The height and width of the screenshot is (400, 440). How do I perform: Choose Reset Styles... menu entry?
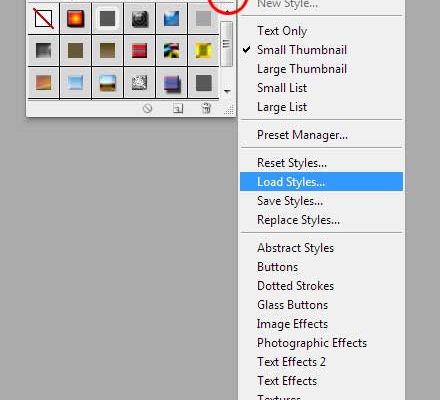292,163
